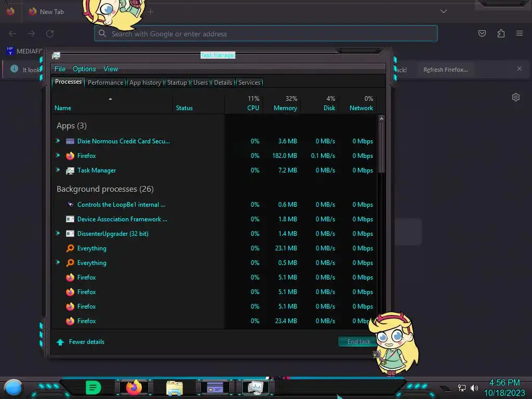The image size is (532, 399).
Task: Expand the Firefox app row arrow
Action: point(58,155)
